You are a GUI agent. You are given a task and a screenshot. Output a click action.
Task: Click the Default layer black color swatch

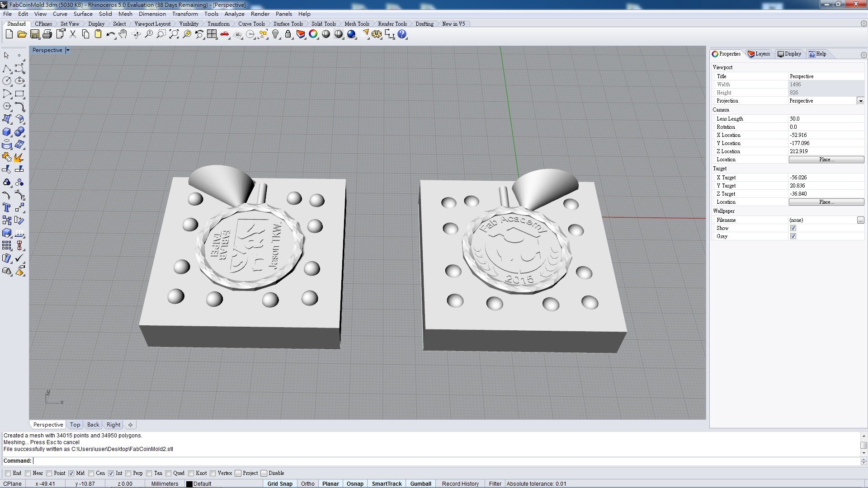(189, 484)
